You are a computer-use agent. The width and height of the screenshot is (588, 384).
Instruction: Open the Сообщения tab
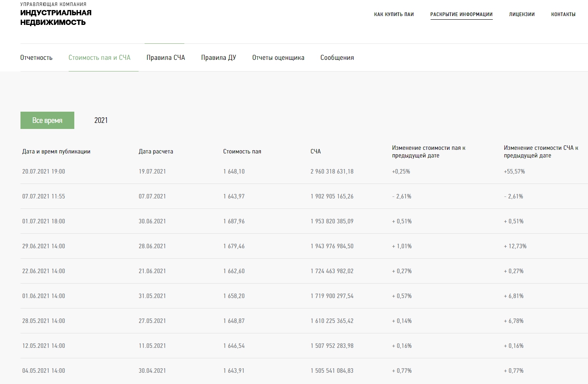(337, 58)
